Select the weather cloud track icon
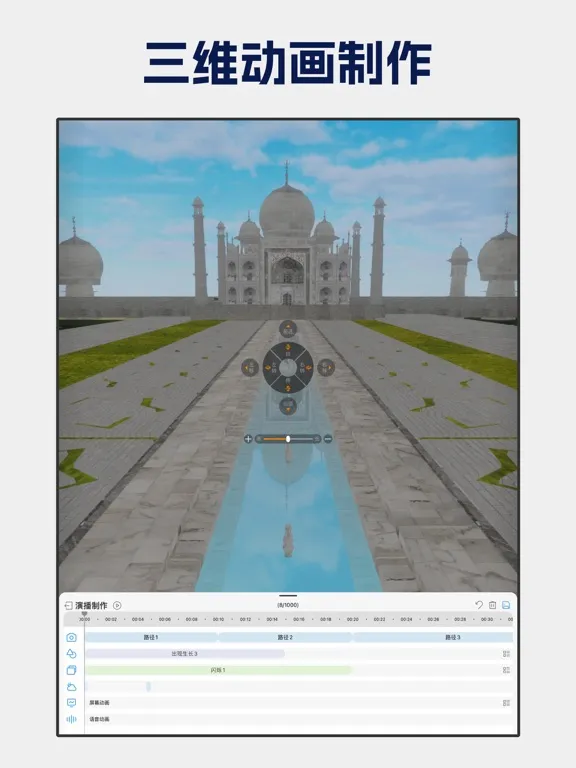Image resolution: width=576 pixels, height=768 pixels. pyautogui.click(x=72, y=687)
